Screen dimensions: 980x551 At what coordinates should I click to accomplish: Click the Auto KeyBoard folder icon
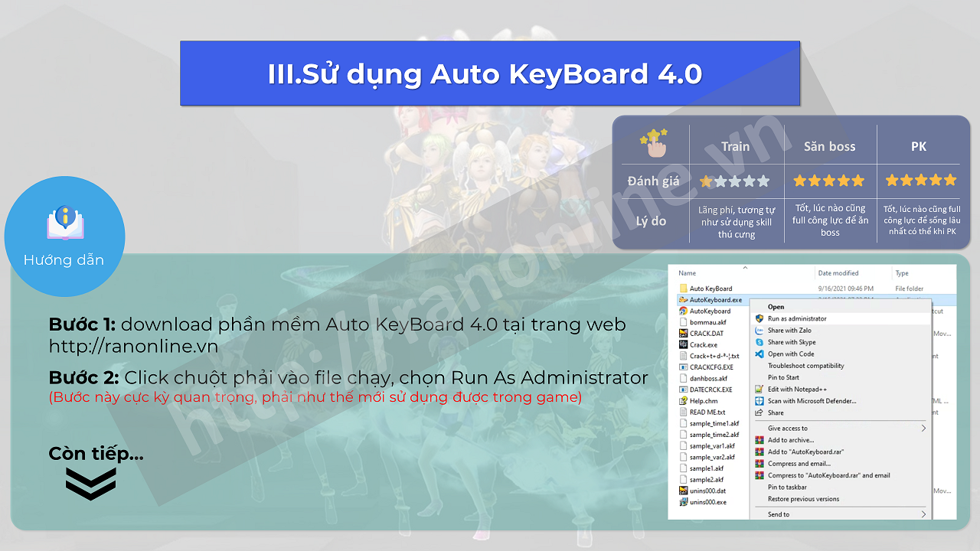click(x=683, y=289)
